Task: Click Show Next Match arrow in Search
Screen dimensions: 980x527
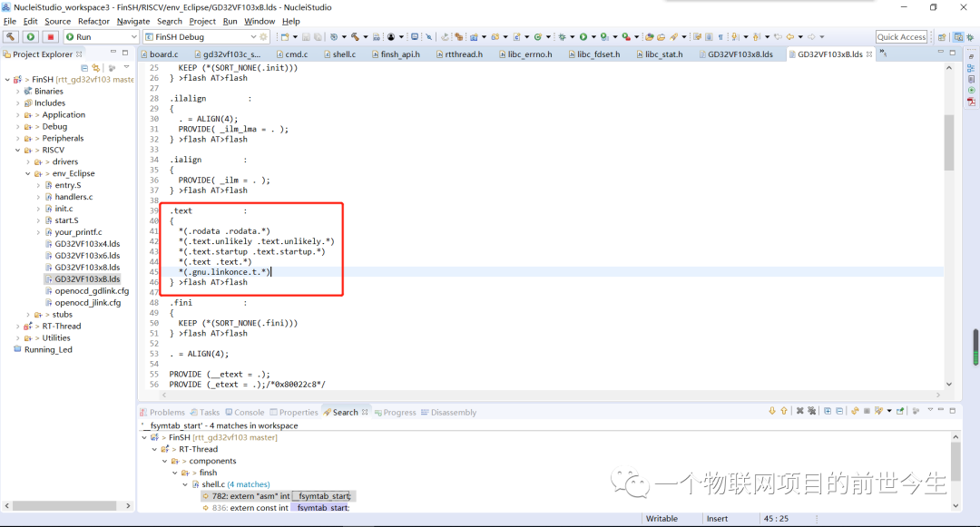Action: click(771, 412)
